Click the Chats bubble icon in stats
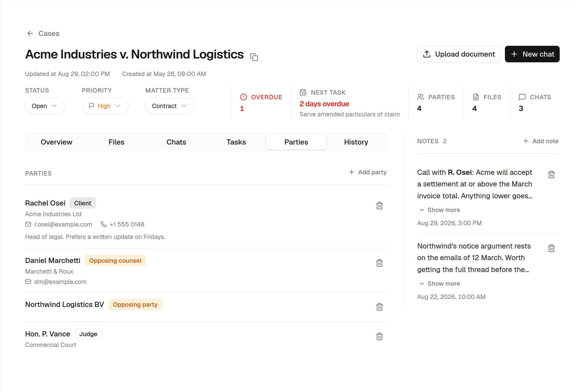This screenshot has height=392, width=584. pyautogui.click(x=522, y=97)
